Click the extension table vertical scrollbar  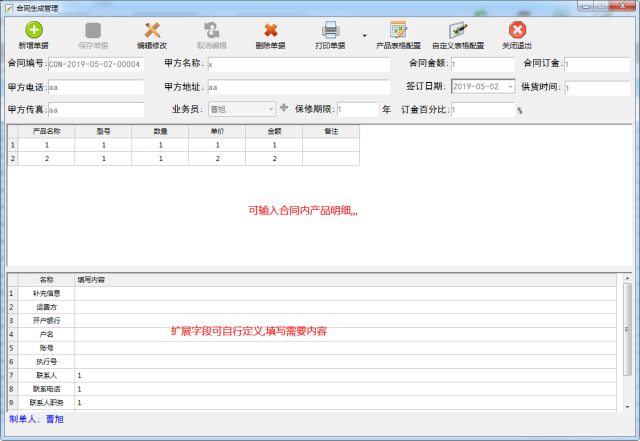[627, 340]
